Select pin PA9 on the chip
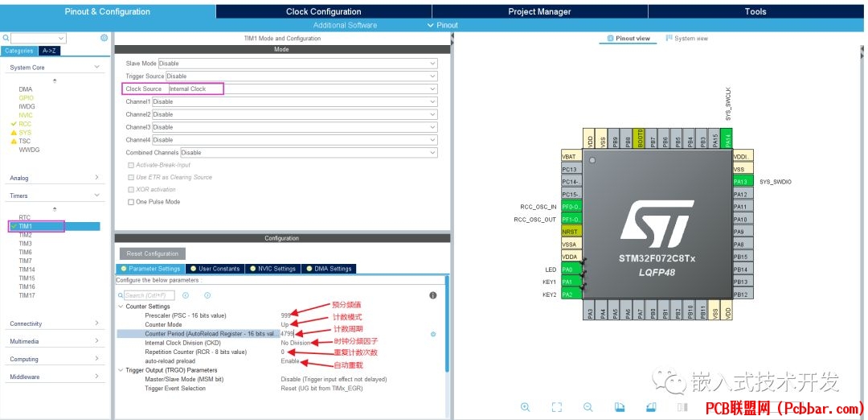The image size is (868, 420). point(743,232)
